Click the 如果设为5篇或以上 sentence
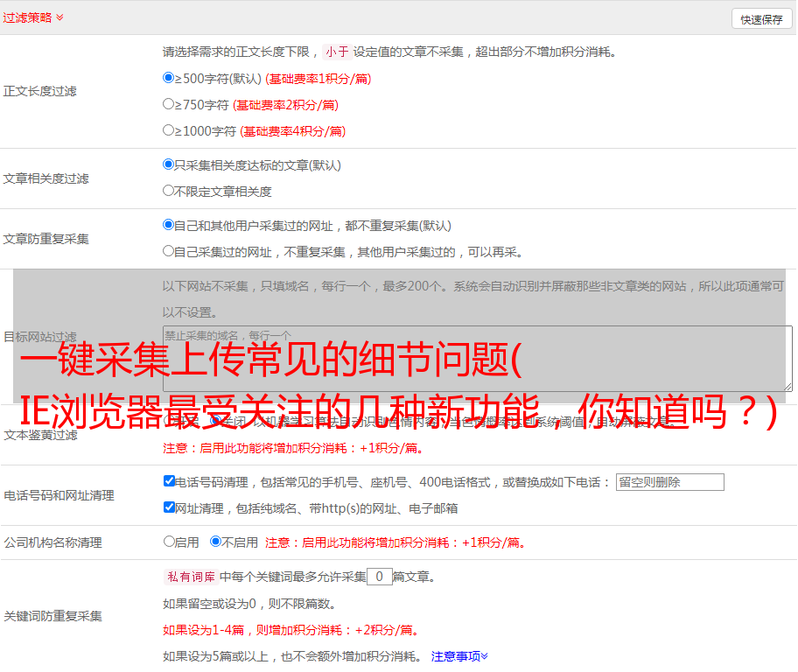This screenshot has width=798, height=672. 292,656
